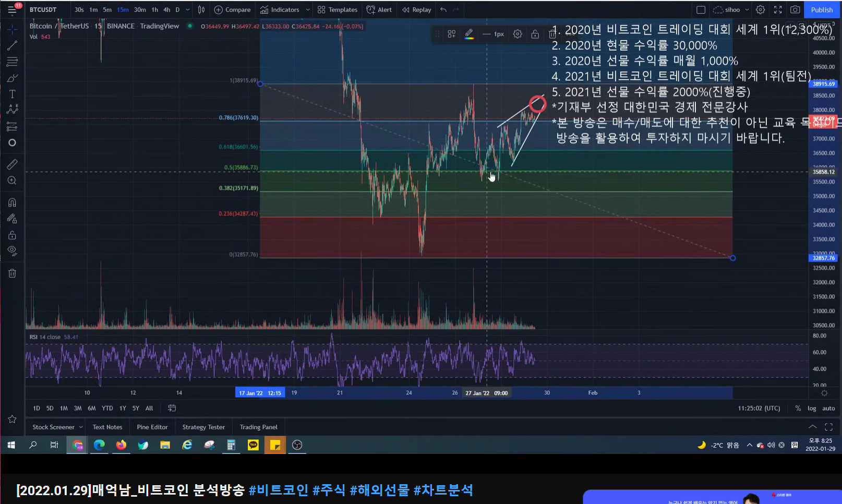
Task: Toggle log price scale
Action: pyautogui.click(x=812, y=408)
